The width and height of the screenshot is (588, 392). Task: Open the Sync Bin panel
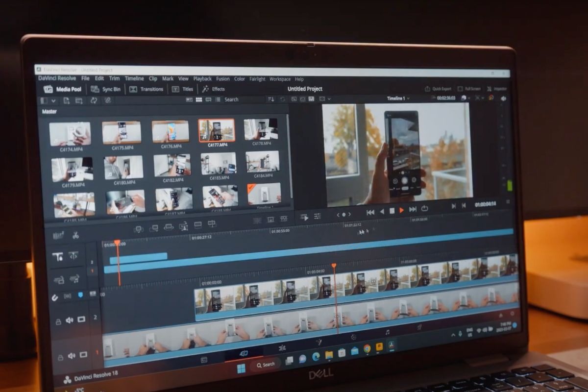[105, 89]
